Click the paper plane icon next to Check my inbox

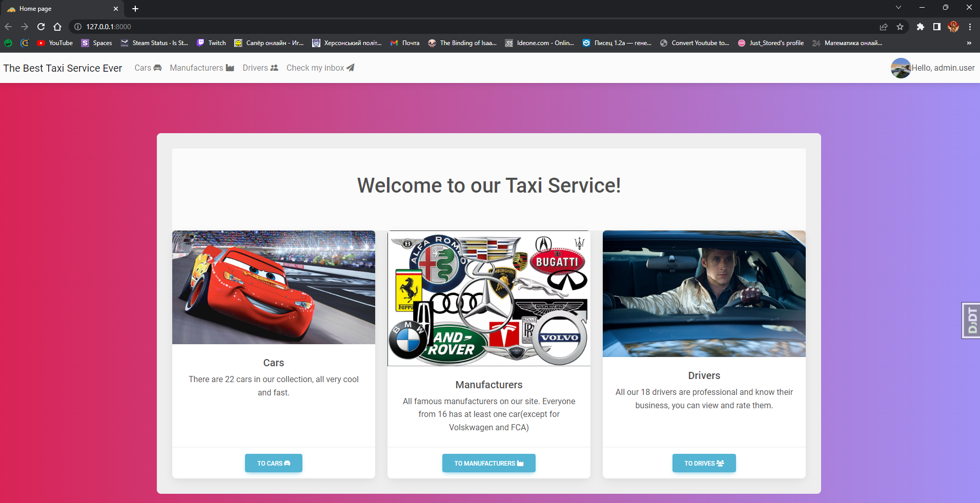point(350,68)
